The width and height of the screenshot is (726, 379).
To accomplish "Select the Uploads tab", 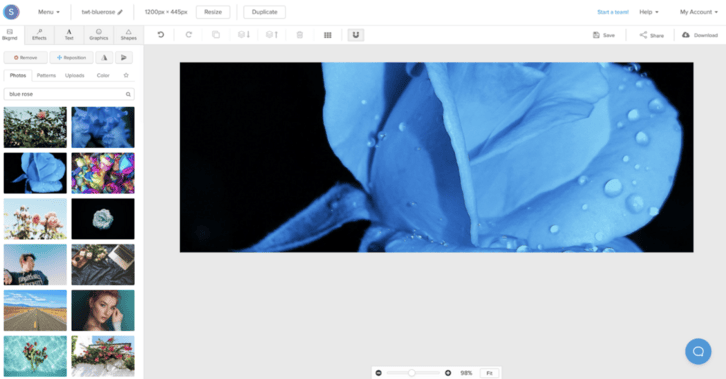I will [75, 75].
